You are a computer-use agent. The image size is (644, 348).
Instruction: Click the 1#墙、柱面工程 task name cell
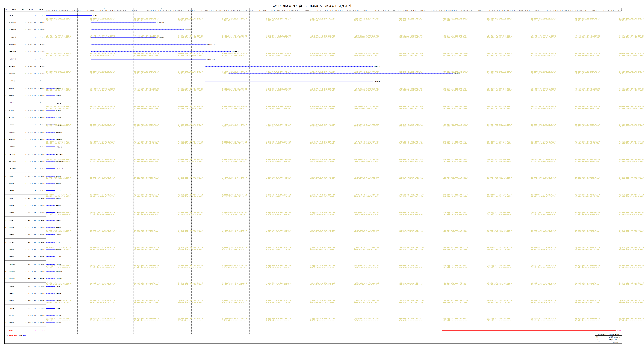click(14, 154)
